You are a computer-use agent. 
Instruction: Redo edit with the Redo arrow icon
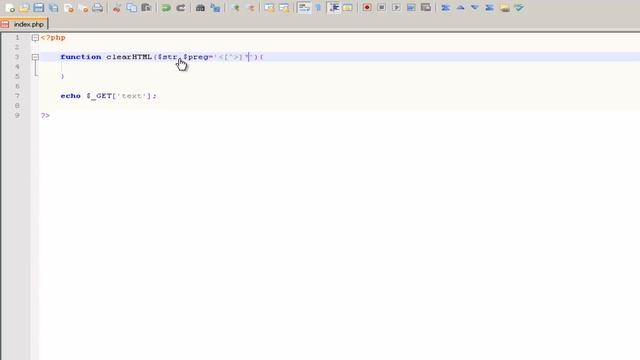[180, 8]
